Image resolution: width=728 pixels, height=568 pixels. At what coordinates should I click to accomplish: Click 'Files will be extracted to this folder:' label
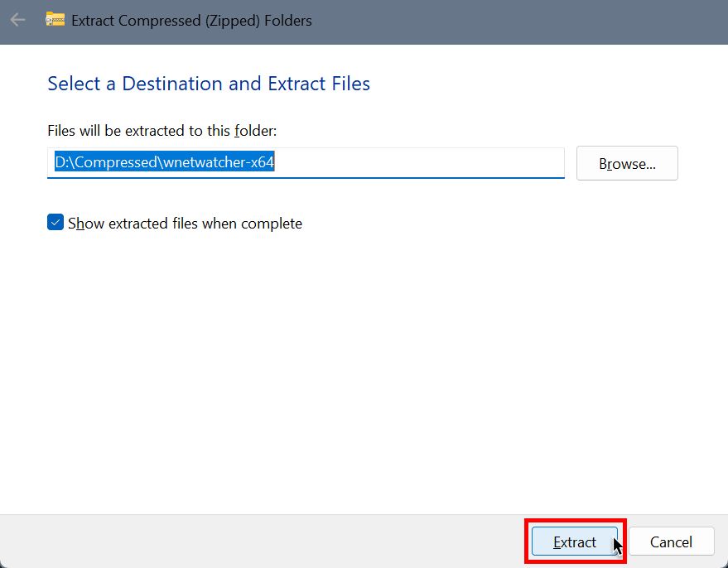[162, 130]
